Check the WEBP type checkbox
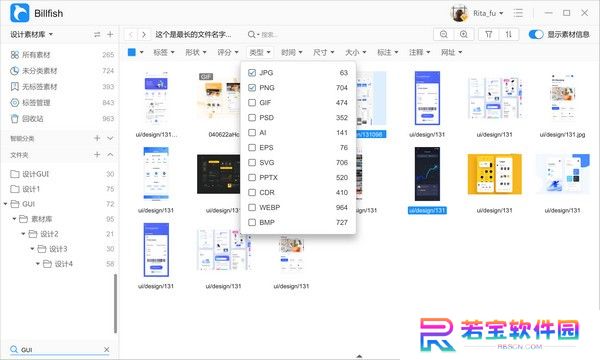The image size is (600, 360). point(252,207)
